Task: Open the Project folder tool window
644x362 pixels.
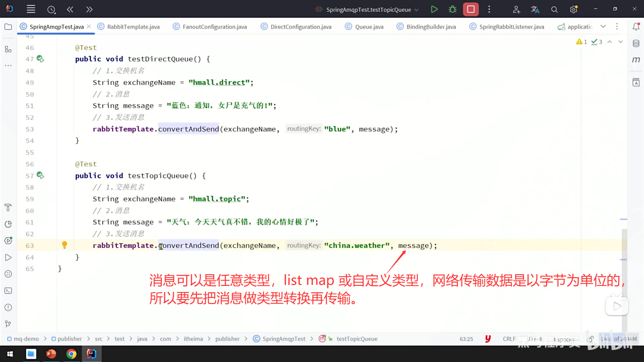Action: (8, 27)
